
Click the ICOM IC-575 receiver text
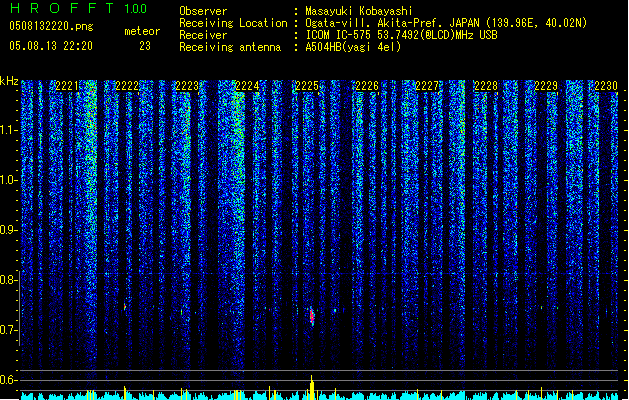click(401, 35)
